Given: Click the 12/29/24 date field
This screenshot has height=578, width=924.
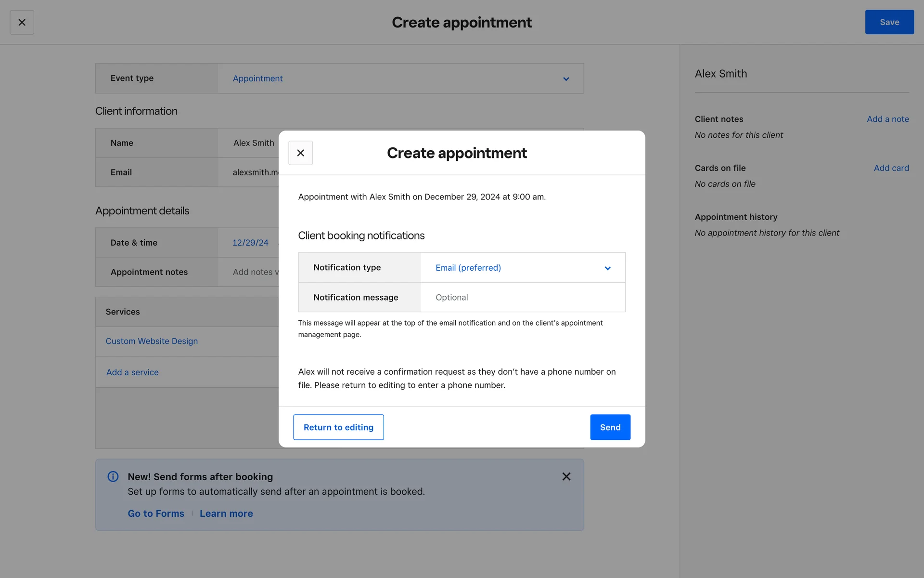Looking at the screenshot, I should 250,243.
